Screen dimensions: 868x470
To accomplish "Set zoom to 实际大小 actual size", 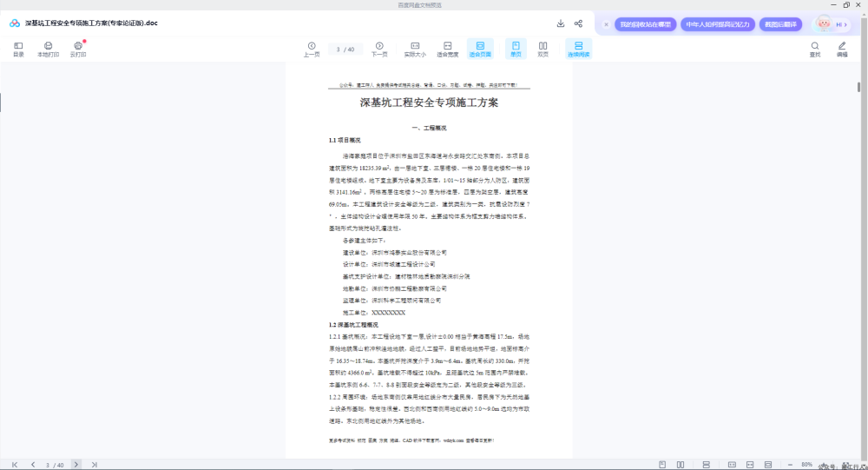I will click(415, 50).
